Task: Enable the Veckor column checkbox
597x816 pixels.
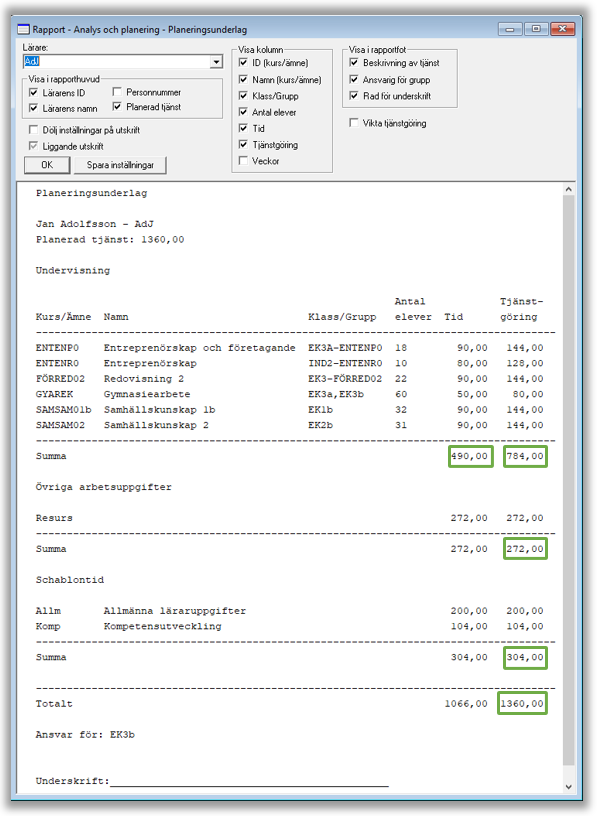Action: click(x=243, y=161)
